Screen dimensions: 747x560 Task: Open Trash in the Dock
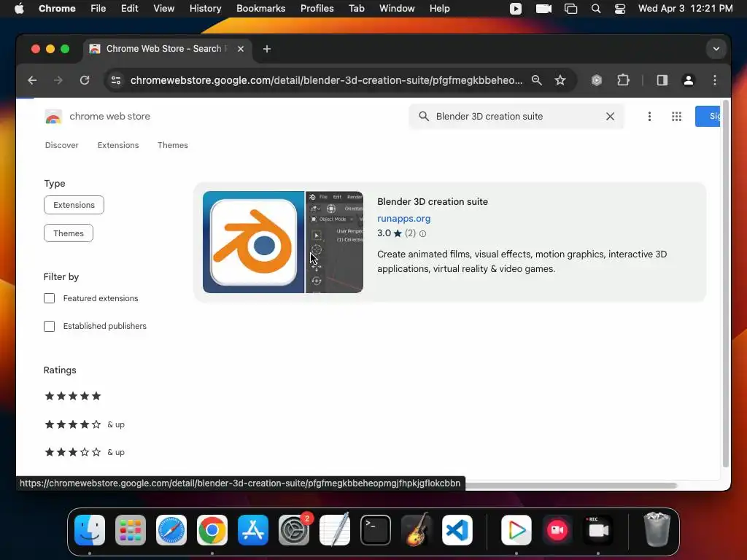click(657, 530)
